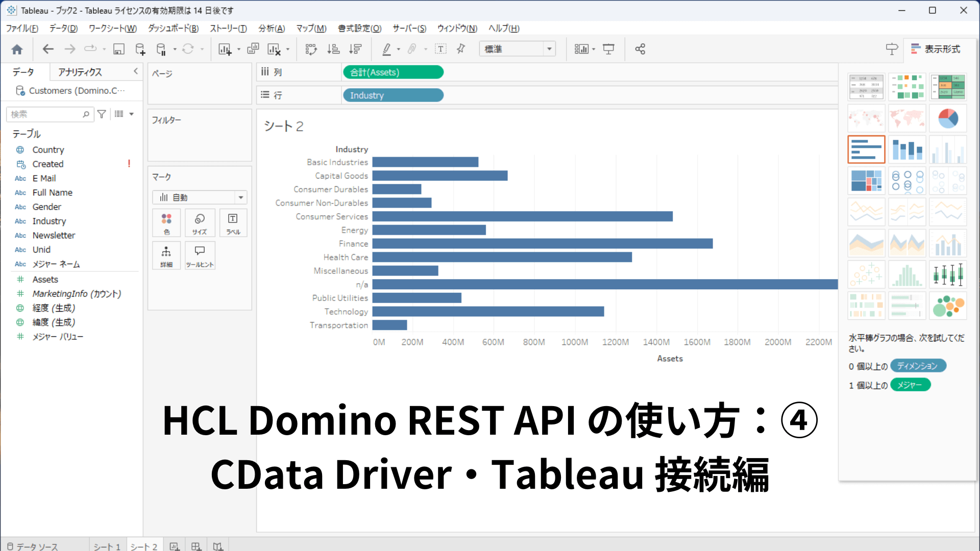
Task: Select the pie chart in Show Me panel
Action: pos(948,118)
